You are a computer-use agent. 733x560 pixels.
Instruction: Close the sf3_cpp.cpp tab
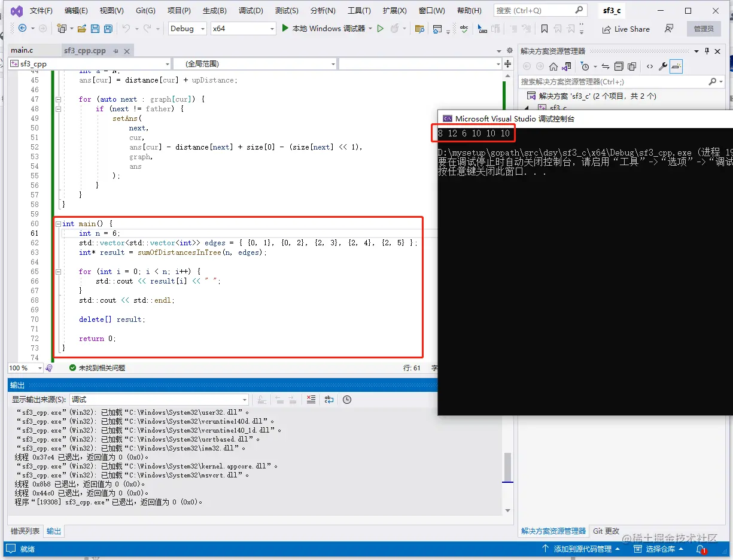pos(126,51)
